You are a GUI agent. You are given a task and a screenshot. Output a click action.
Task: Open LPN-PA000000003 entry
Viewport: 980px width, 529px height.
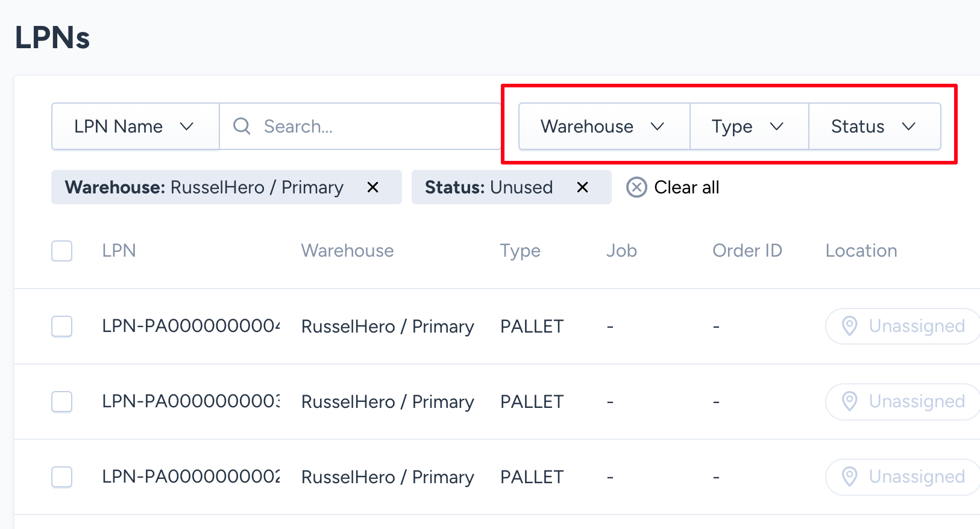(x=191, y=401)
